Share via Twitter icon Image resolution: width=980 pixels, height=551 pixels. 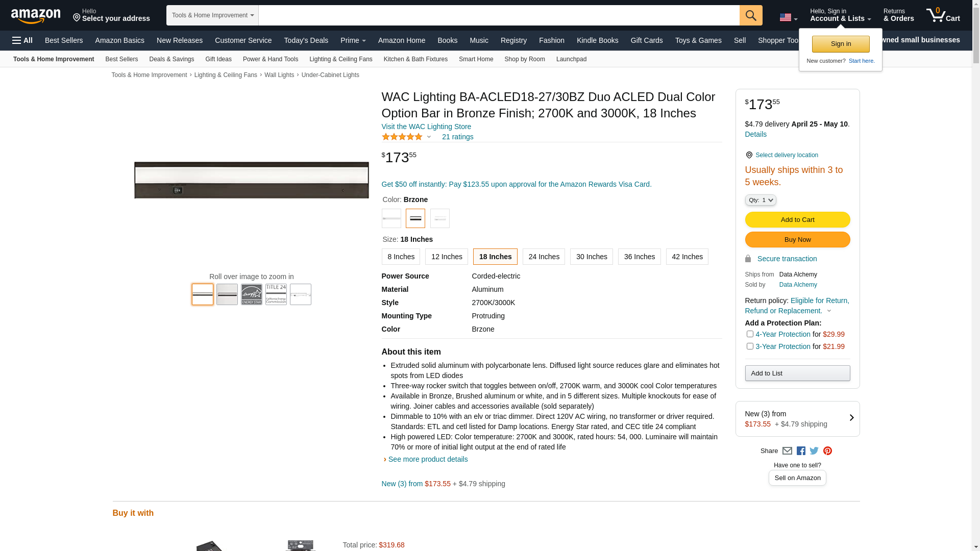(x=814, y=451)
